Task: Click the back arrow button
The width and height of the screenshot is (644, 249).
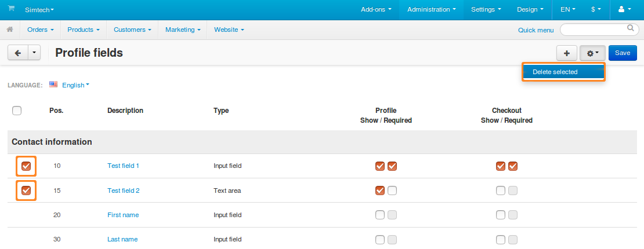Action: coord(18,53)
